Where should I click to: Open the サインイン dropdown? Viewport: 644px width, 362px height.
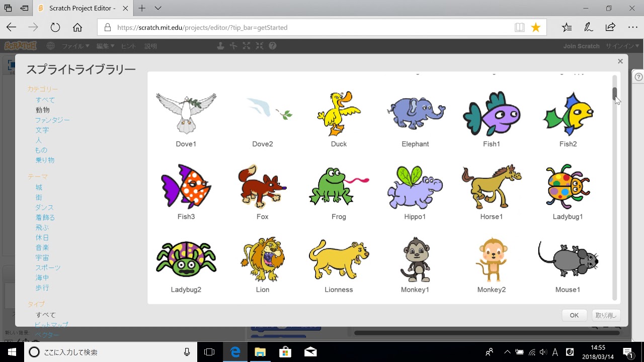pyautogui.click(x=621, y=46)
